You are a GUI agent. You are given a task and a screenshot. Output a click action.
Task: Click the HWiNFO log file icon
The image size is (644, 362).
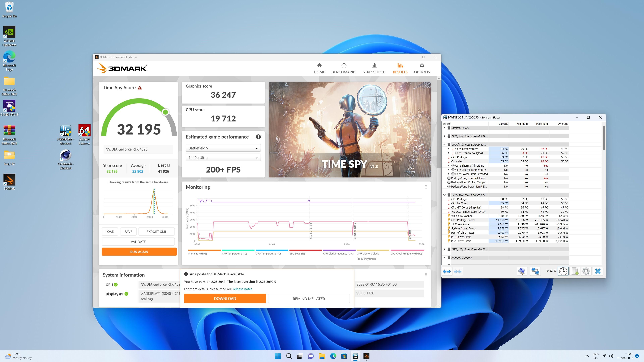pyautogui.click(x=575, y=271)
